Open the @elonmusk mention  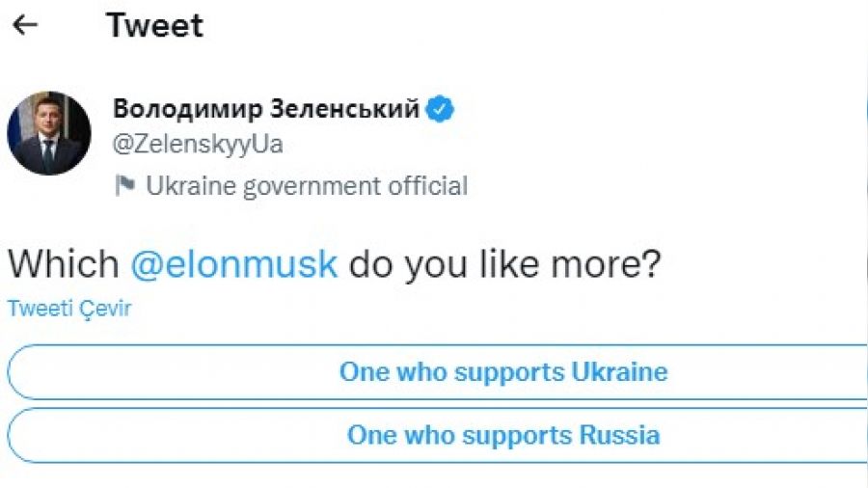(x=233, y=264)
